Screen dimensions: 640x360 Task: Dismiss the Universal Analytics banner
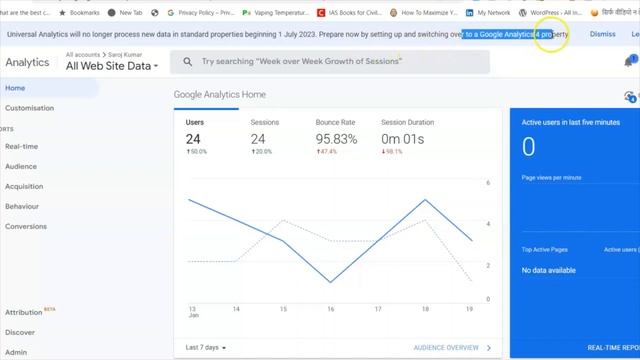(602, 34)
